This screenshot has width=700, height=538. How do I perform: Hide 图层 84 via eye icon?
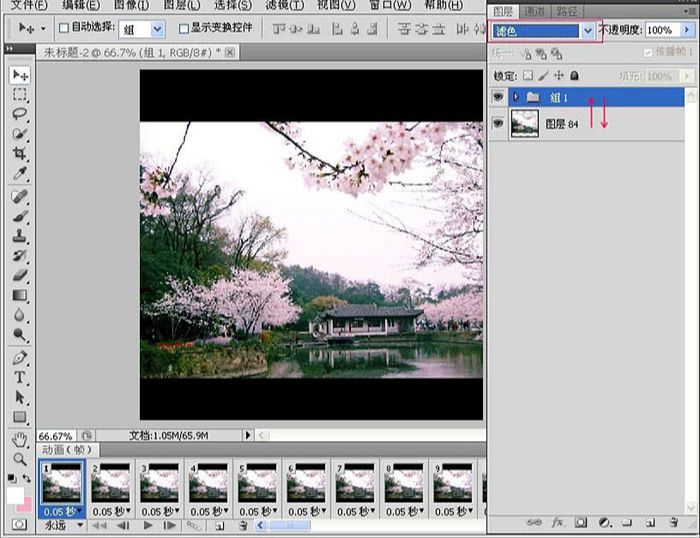[x=498, y=123]
